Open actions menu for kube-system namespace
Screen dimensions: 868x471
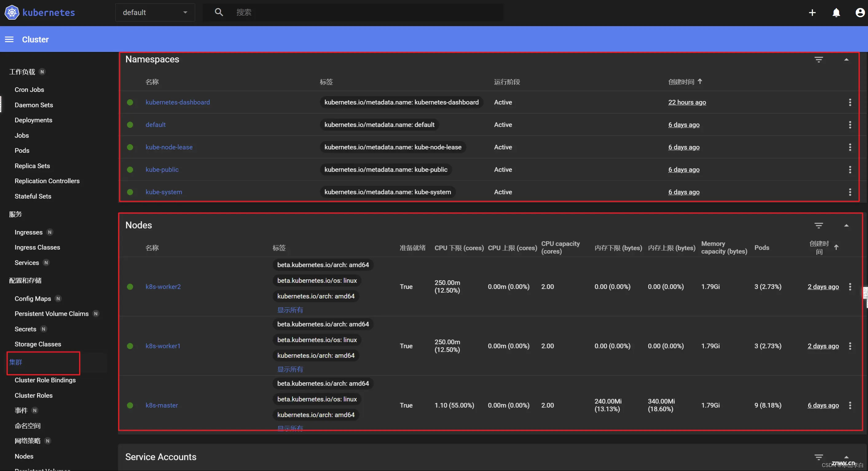[850, 192]
